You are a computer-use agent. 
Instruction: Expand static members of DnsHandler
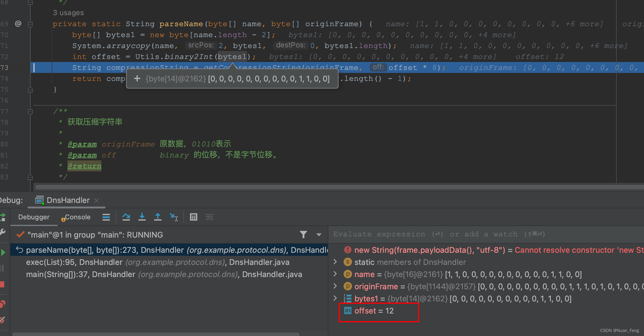(x=335, y=262)
